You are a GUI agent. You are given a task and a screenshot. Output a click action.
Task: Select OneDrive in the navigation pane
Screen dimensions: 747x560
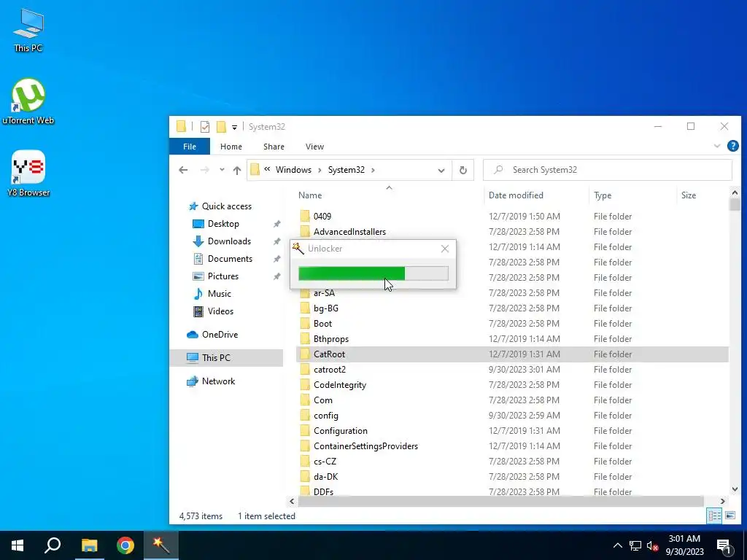[220, 335]
